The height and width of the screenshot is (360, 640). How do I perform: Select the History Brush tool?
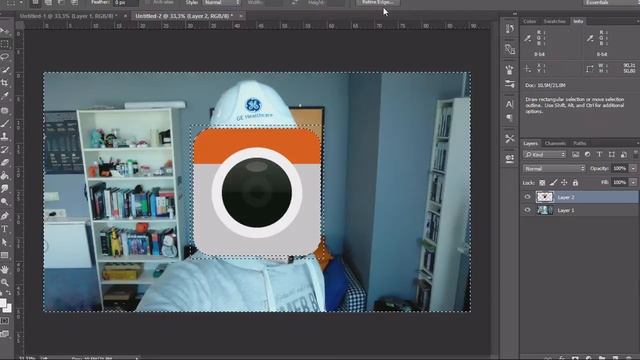(4, 150)
